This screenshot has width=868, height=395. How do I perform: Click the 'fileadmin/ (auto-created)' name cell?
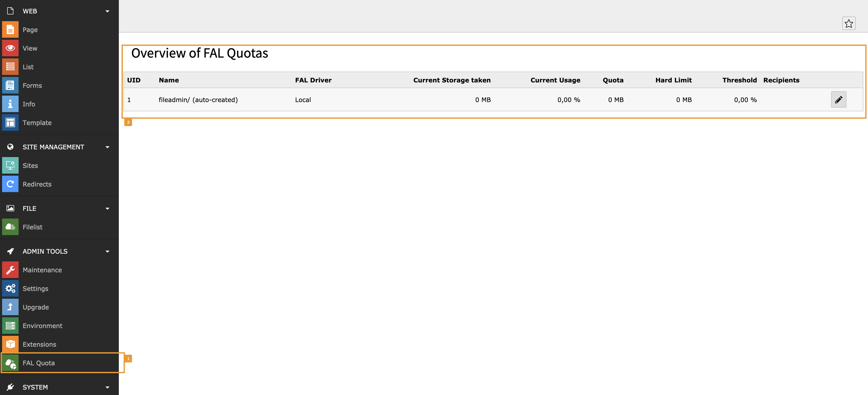pos(198,100)
